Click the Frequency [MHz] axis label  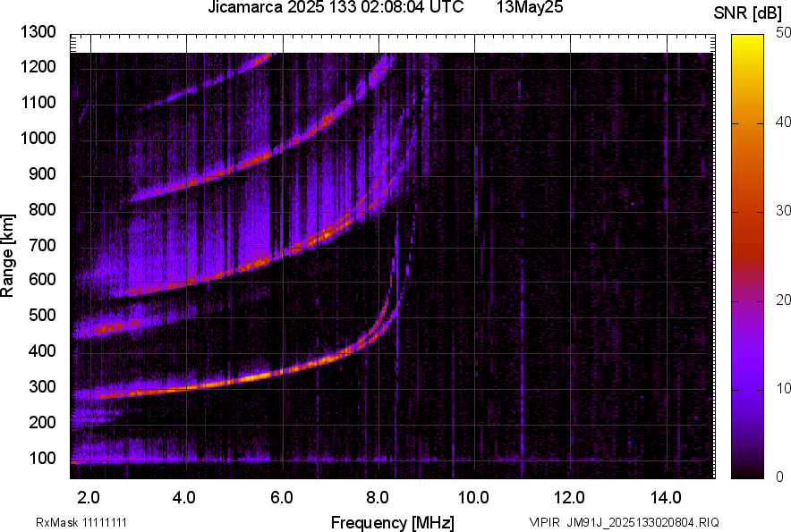pyautogui.click(x=392, y=522)
